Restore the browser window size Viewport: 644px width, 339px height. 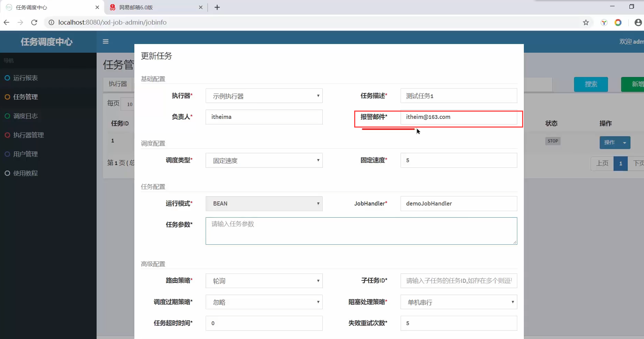(632, 7)
